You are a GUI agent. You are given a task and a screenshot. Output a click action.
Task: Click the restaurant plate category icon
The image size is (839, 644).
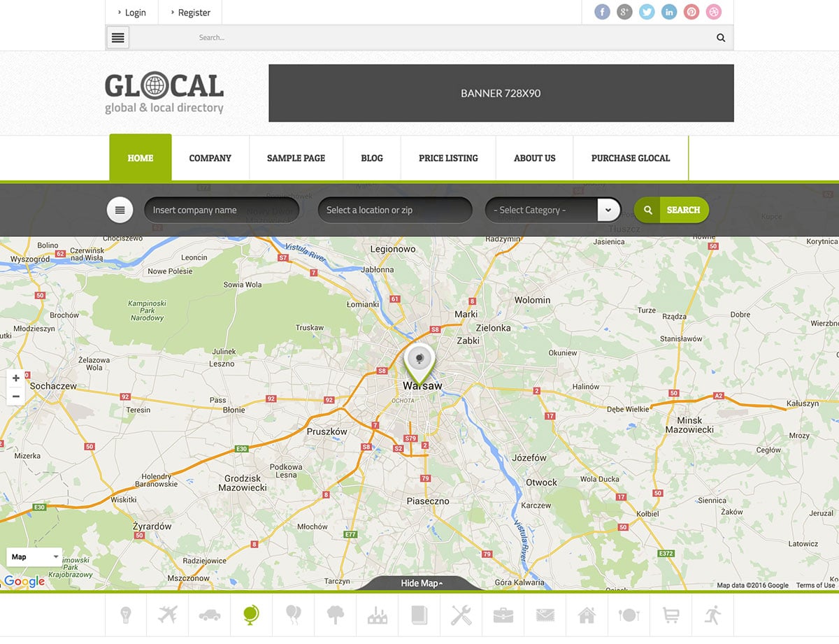point(629,615)
